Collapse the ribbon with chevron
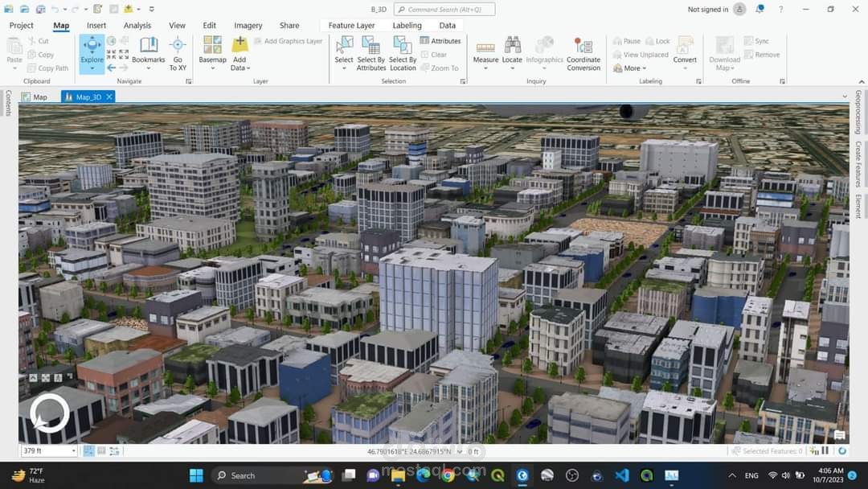Viewport: 868px width, 489px height. [861, 81]
